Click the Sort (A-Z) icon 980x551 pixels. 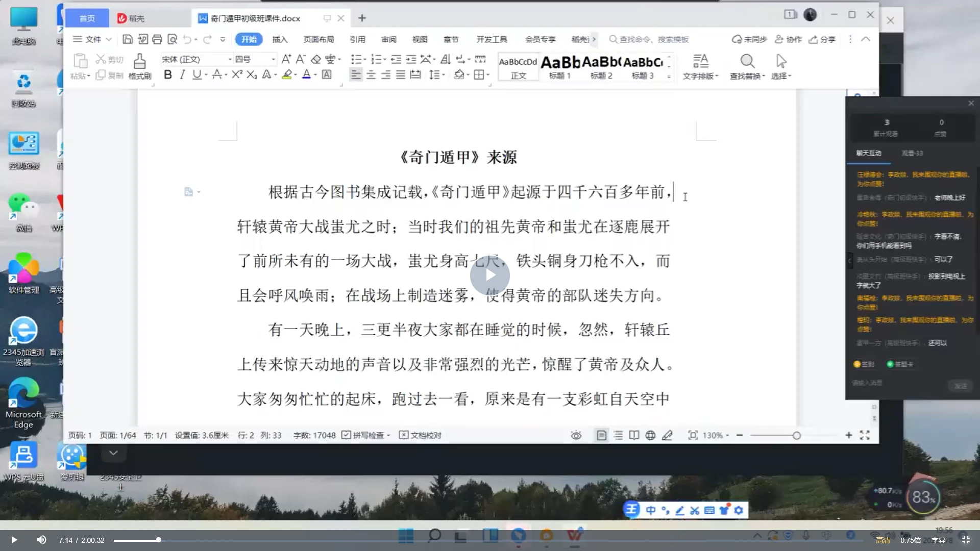point(446,59)
